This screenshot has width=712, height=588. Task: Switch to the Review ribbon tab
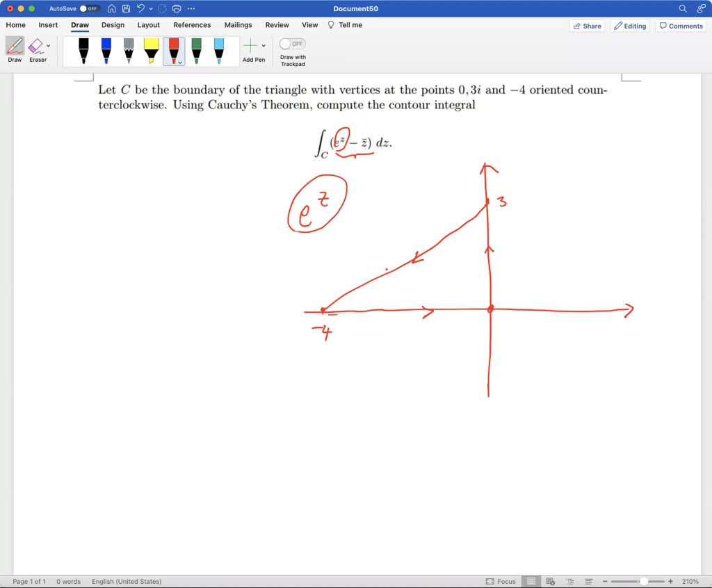click(x=277, y=24)
